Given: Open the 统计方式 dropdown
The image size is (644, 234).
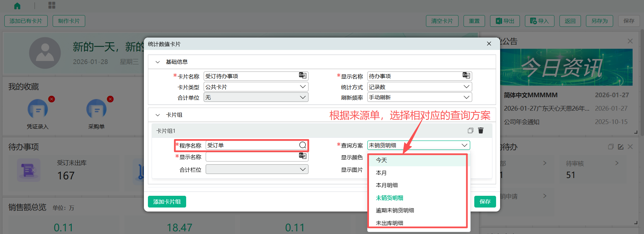Looking at the screenshot, I should click(466, 87).
